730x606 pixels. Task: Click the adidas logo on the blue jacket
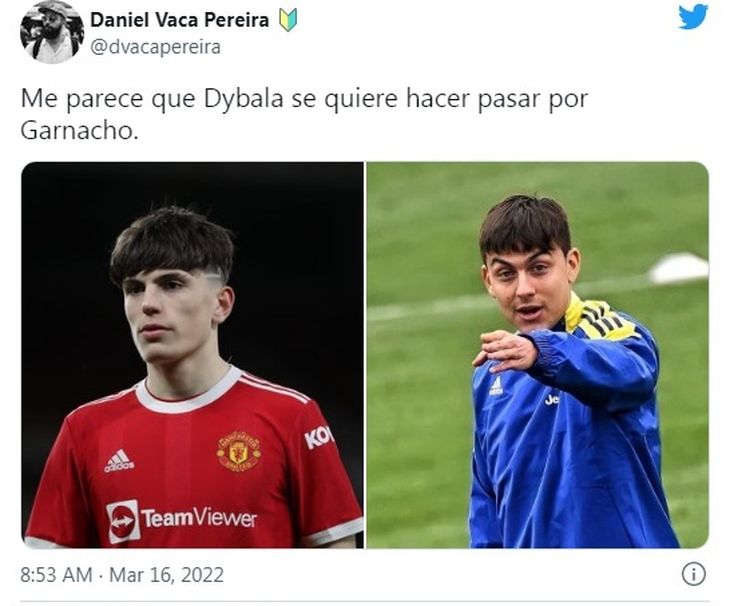pyautogui.click(x=496, y=386)
